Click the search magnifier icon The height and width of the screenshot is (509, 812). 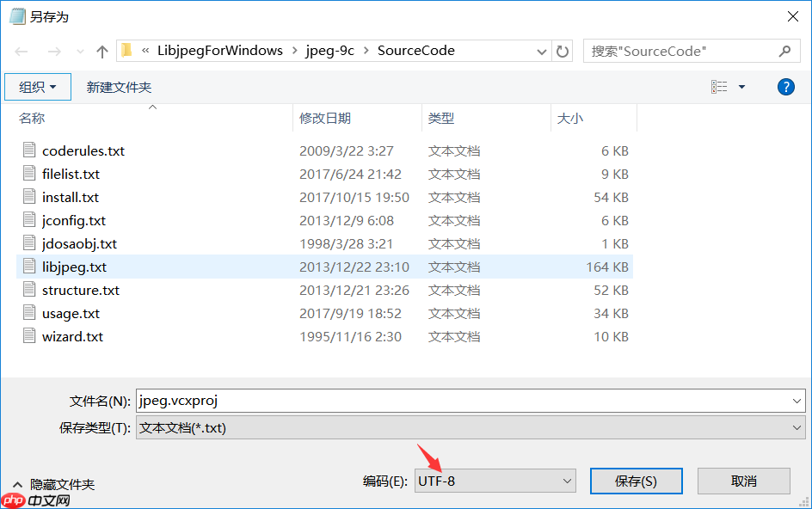(x=784, y=51)
